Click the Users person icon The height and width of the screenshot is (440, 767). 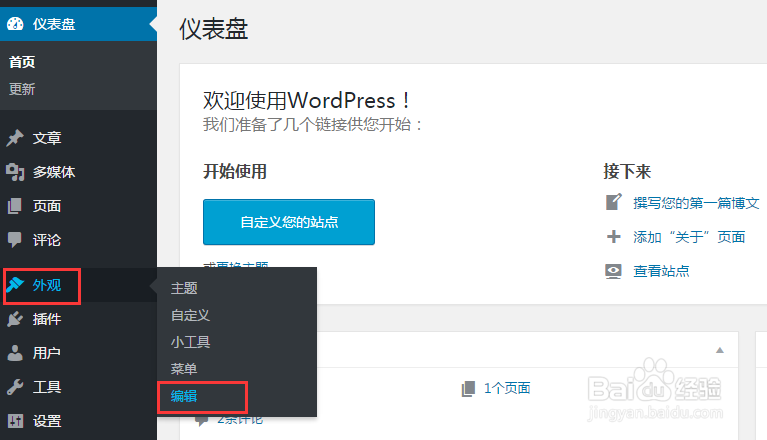[15, 352]
